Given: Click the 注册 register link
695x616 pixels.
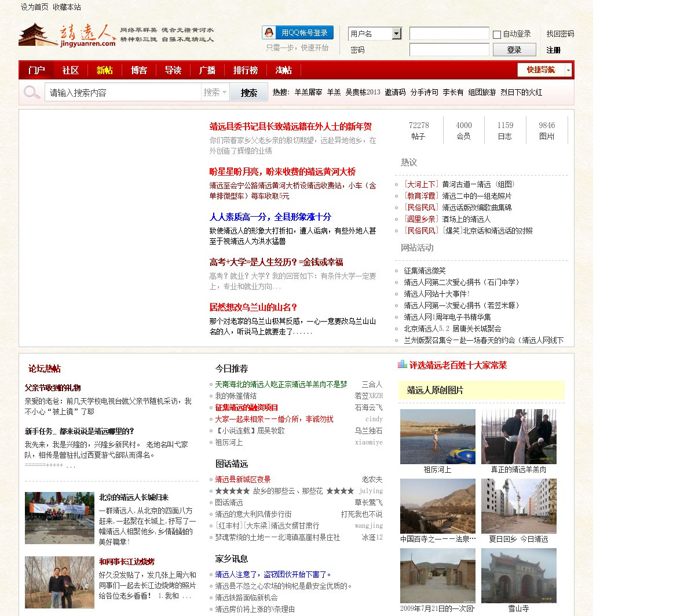Looking at the screenshot, I should point(553,50).
